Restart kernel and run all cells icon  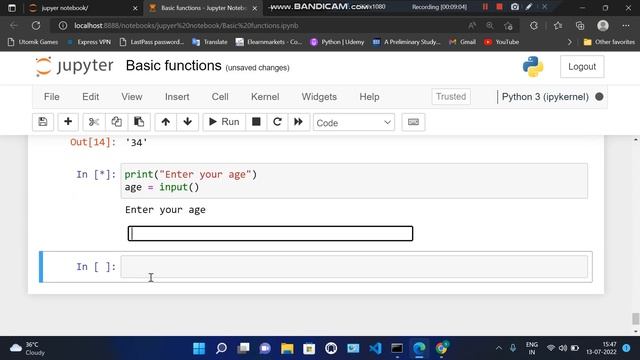click(298, 122)
